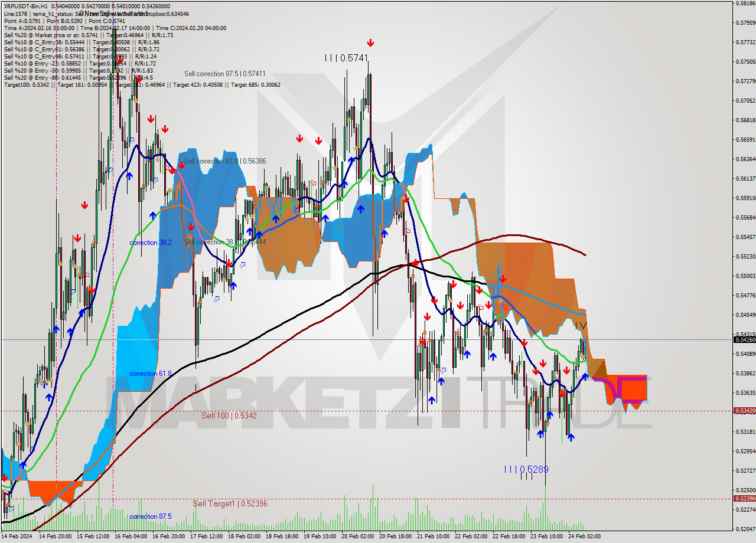Viewport: 756px width, 543px height.
Task: Click the Sell Target1 | 0.52396 label
Action: pyautogui.click(x=230, y=503)
